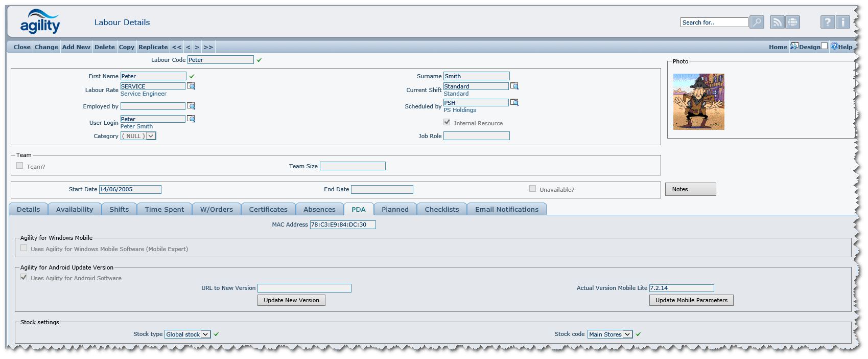Viewport: 868px width, 359px height.
Task: Expand the Category dropdown
Action: tap(151, 136)
